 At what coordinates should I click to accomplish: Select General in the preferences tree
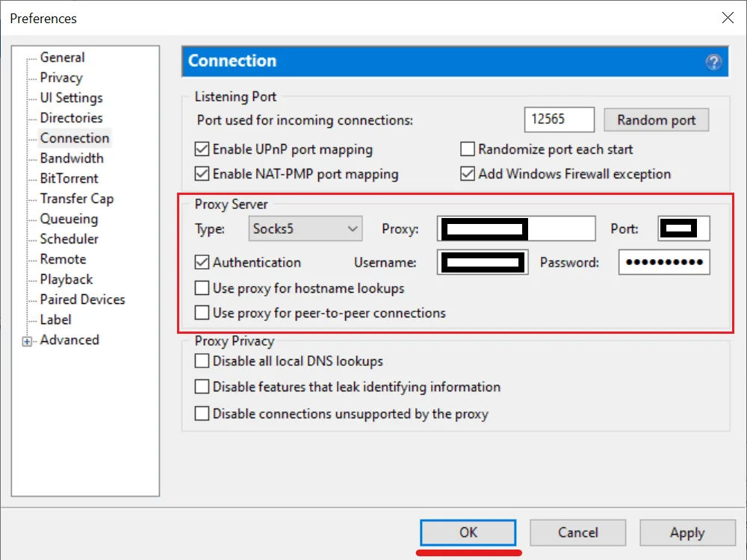(x=63, y=57)
